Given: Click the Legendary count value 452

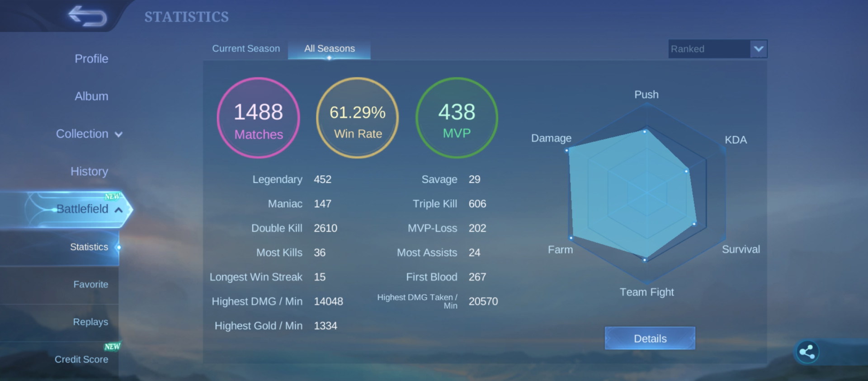Looking at the screenshot, I should (323, 179).
